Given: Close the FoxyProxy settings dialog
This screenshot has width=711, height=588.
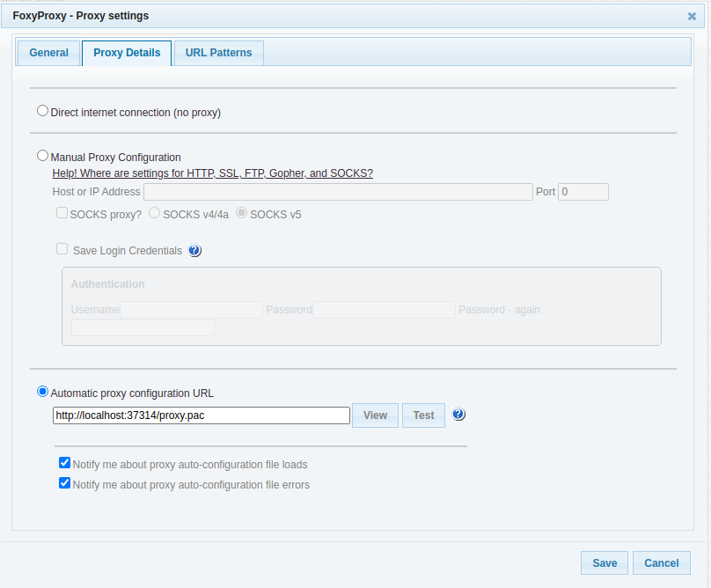Looking at the screenshot, I should [692, 17].
